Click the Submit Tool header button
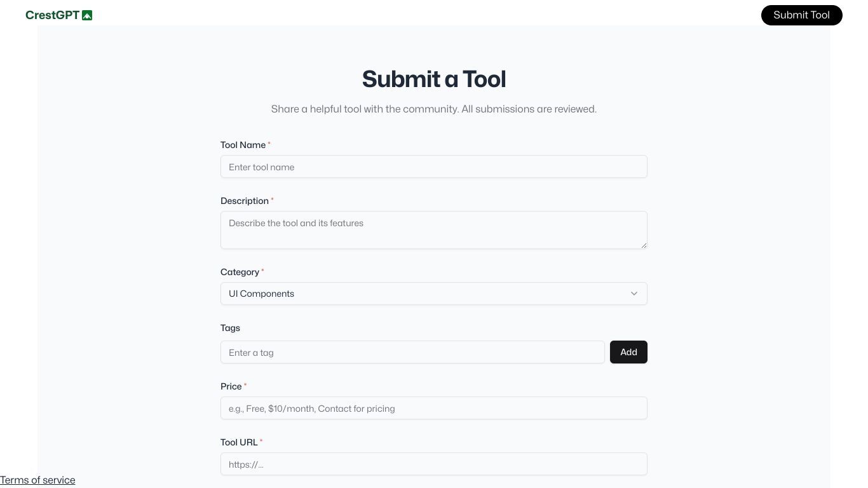The height and width of the screenshot is (488, 868). click(801, 15)
